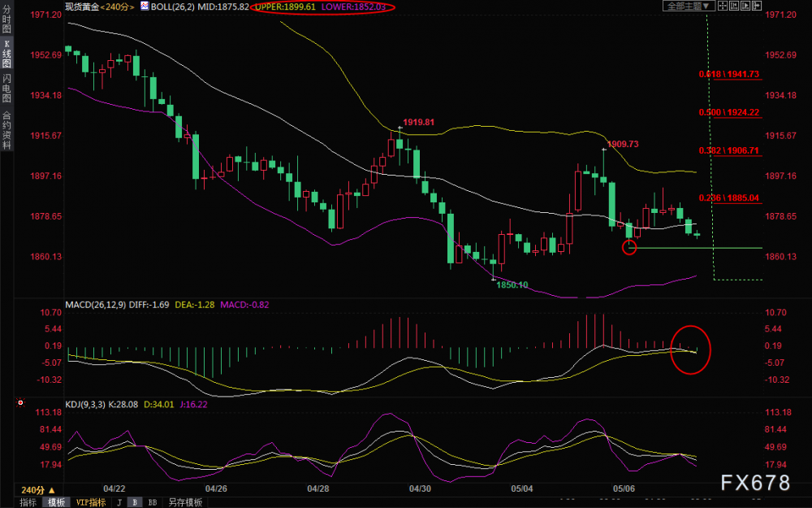Click the red circle marker on the candlestick low
The image size is (812, 508).
pyautogui.click(x=629, y=247)
